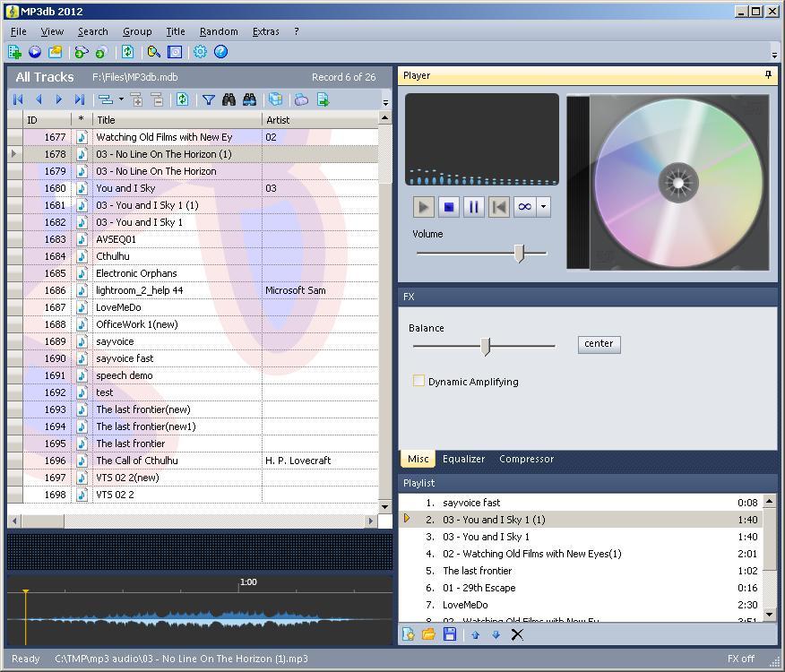Open the repeat mode dropdown arrow
The width and height of the screenshot is (785, 672).
point(543,207)
